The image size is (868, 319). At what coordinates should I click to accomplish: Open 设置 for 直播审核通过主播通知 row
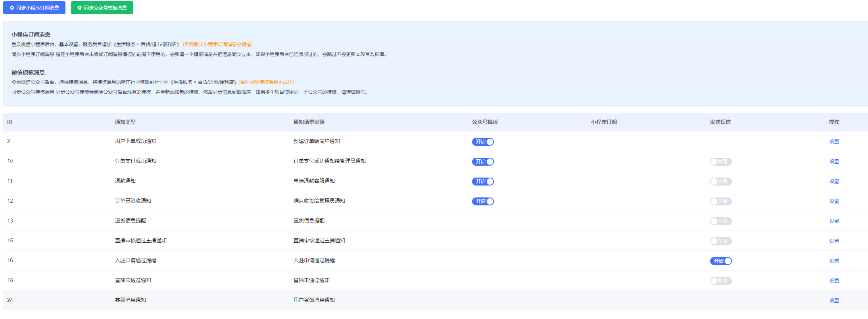pos(834,241)
